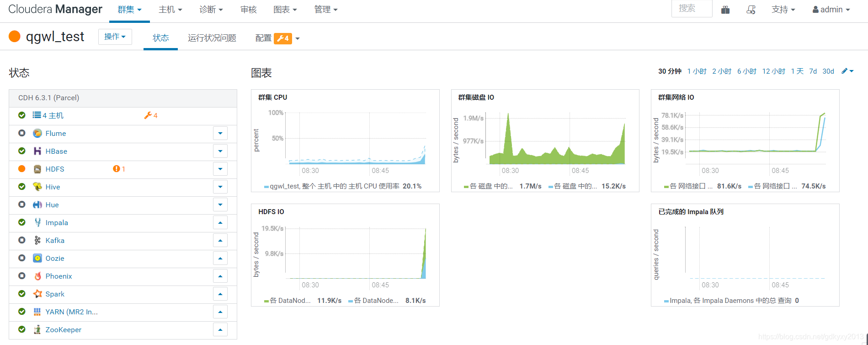
Task: Open the Hive actions dropdown arrow
Action: pyautogui.click(x=220, y=187)
